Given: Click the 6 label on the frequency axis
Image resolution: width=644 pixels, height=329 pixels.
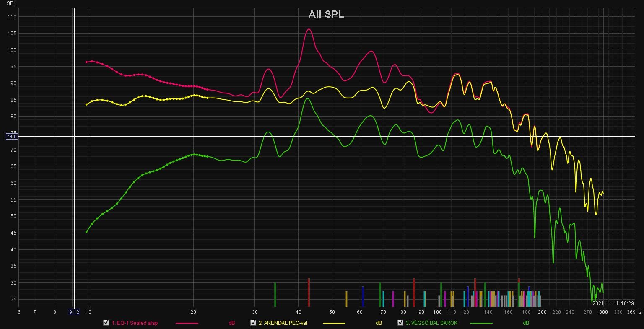Looking at the screenshot, I should (19, 312).
